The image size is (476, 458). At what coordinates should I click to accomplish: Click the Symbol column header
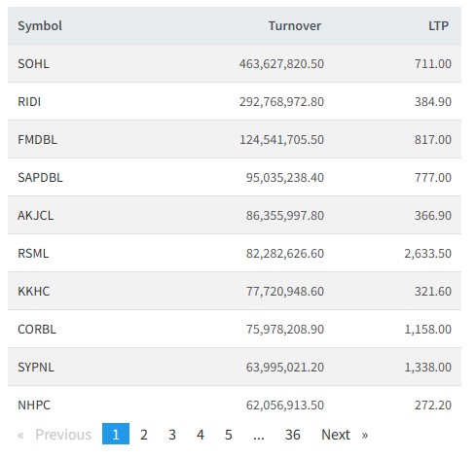pyautogui.click(x=40, y=26)
